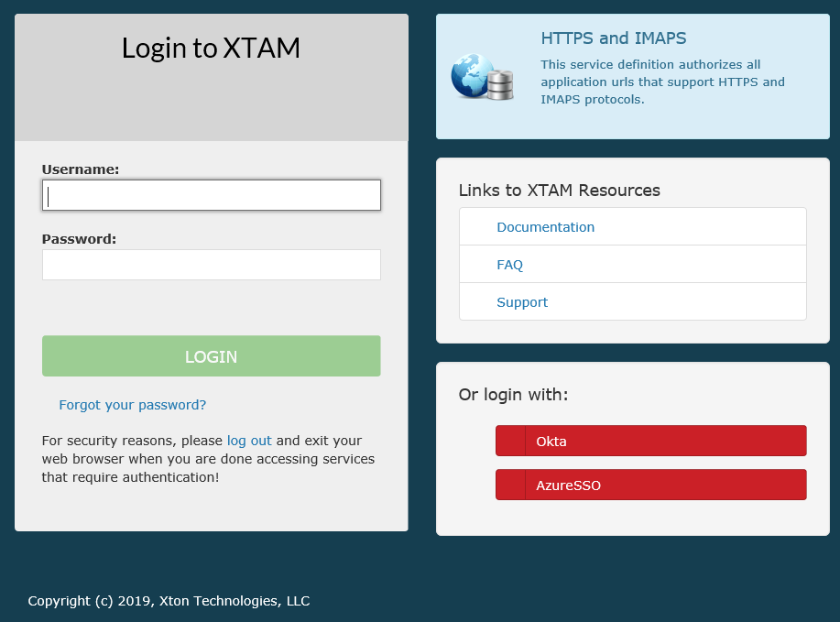This screenshot has width=840, height=622.
Task: Click the 'Or login with:' heading
Action: click(x=513, y=395)
